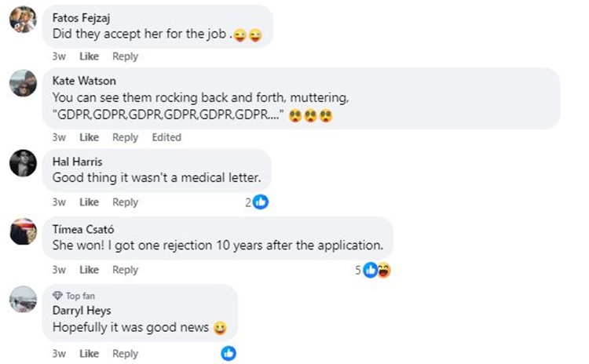Click the 3w timestamp on Fatos's comment
Screen dimensions: 589x364
click(59, 56)
